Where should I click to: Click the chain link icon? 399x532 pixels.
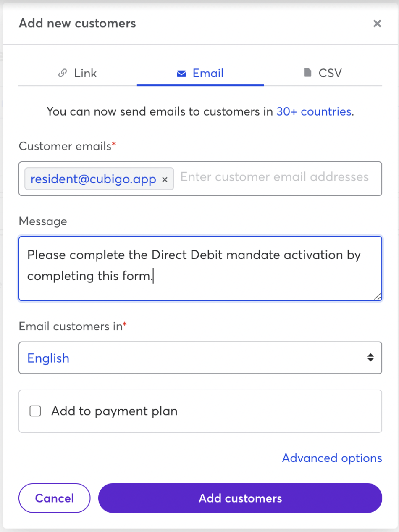click(x=63, y=73)
